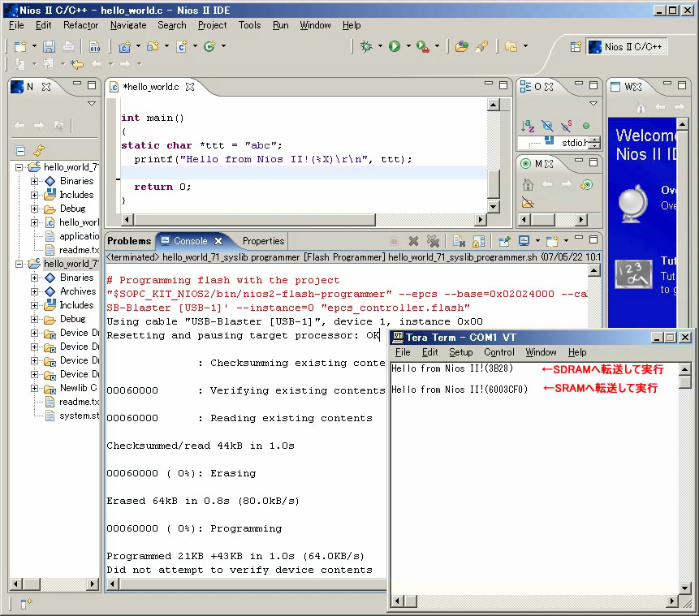This screenshot has height=616, width=699.
Task: Toggle Hide Fields in Outline view
Action: pyautogui.click(x=547, y=126)
